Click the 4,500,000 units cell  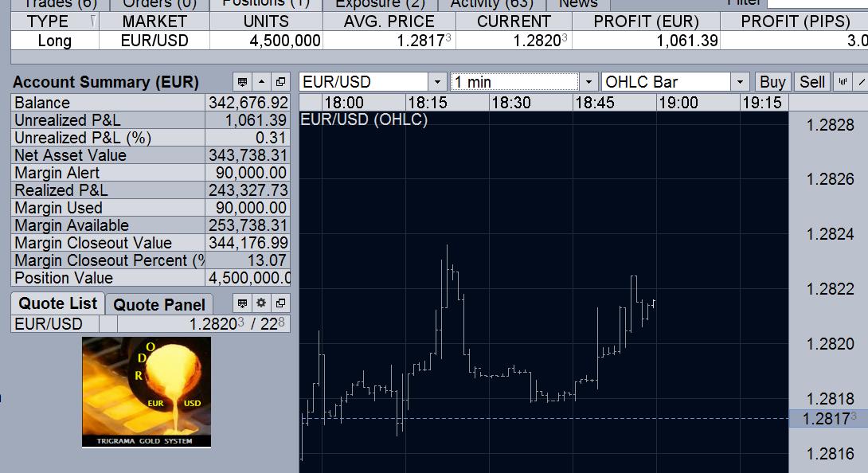tap(266, 41)
